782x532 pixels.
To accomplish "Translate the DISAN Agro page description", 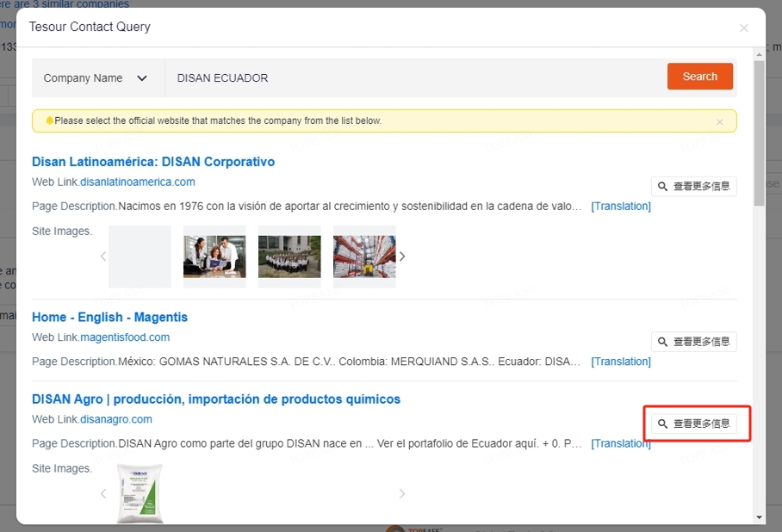I will pos(621,443).
